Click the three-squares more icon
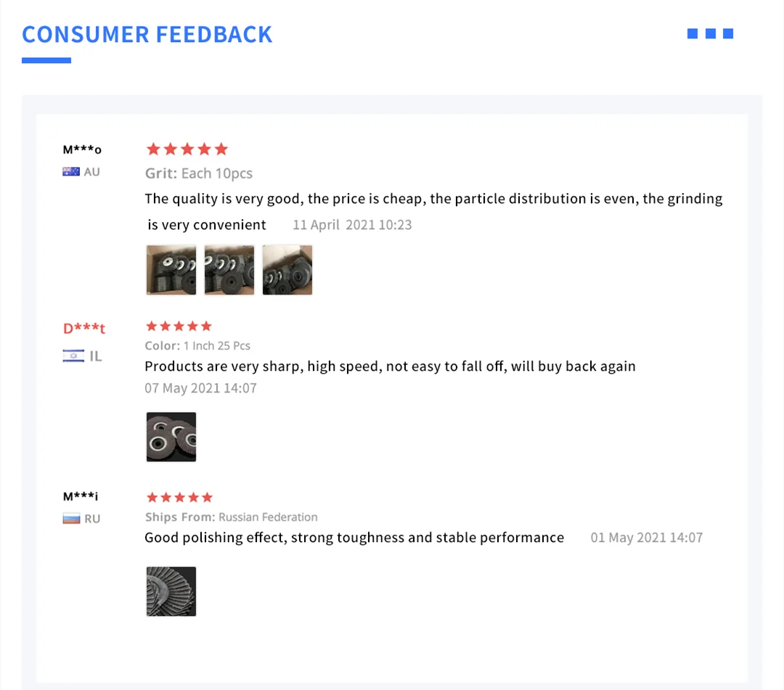This screenshot has height=690, width=784. 710,33
